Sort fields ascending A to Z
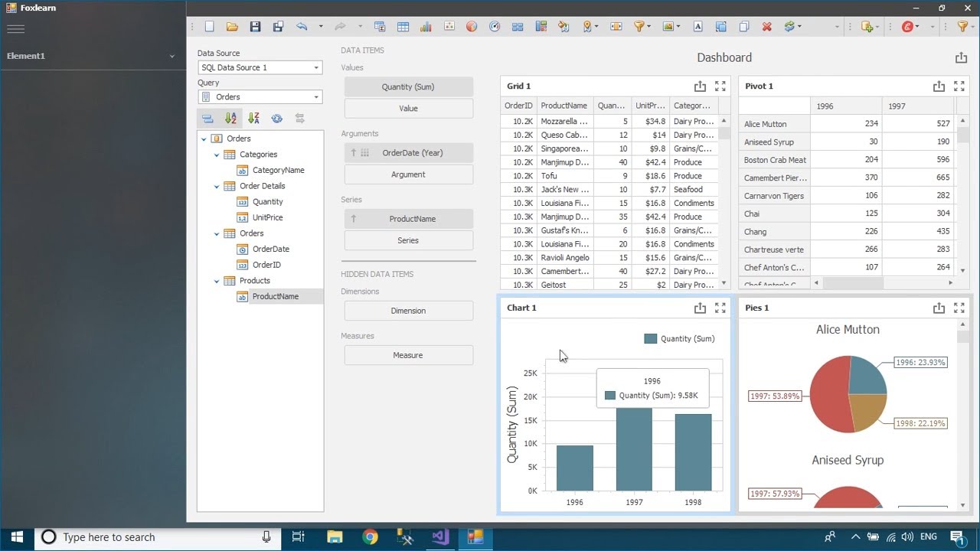Image resolution: width=980 pixels, height=551 pixels. pos(230,119)
